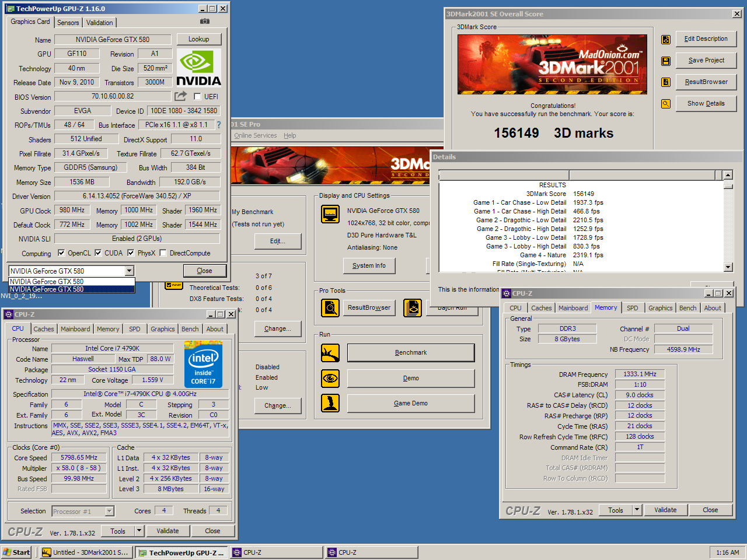This screenshot has height=560, width=747.
Task: Click the Show Details button
Action: click(x=706, y=104)
